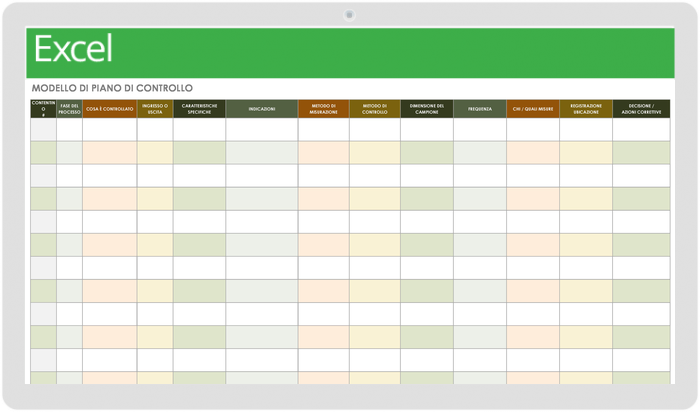Click the 'Modello di piano di controllo' title
This screenshot has height=412, width=700.
pos(112,88)
